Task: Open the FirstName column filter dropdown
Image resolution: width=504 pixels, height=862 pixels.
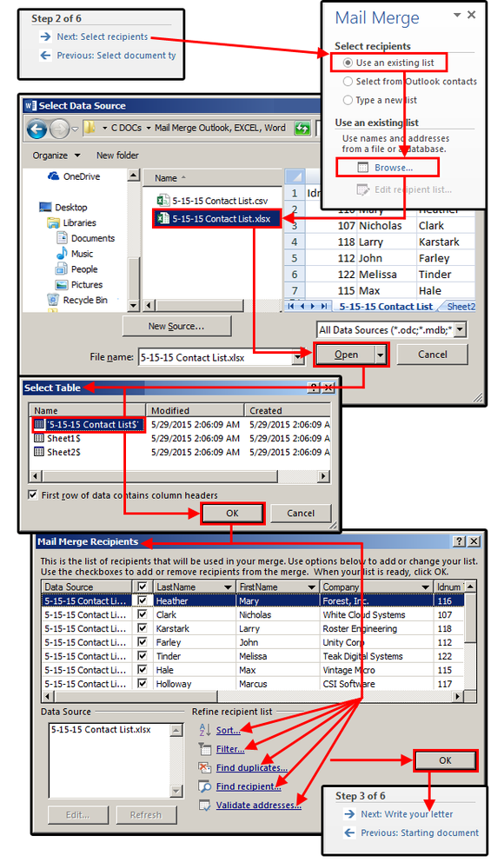Action: [312, 587]
